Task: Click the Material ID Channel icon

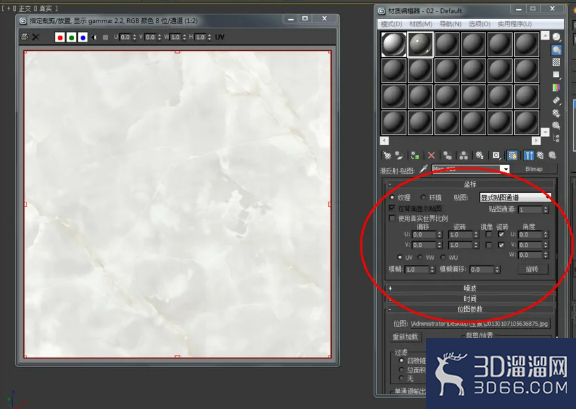Action: tap(496, 155)
